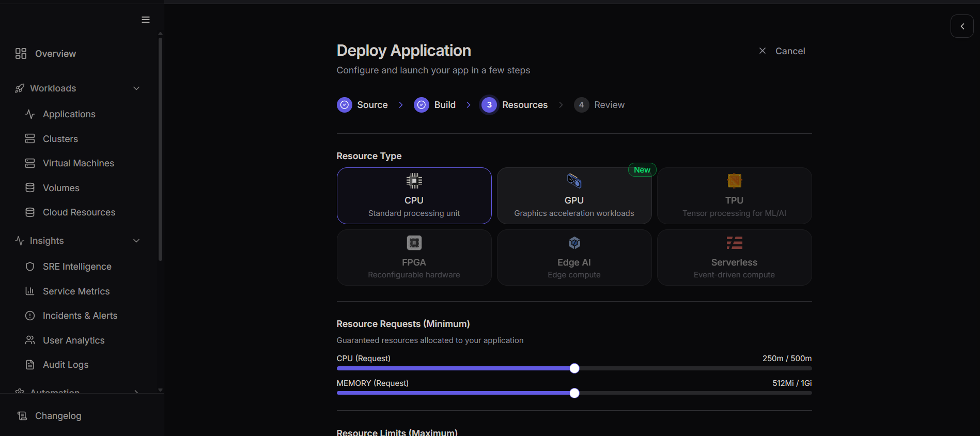The height and width of the screenshot is (436, 980).
Task: Click the sidebar vertical scrollbar
Action: coord(160,150)
